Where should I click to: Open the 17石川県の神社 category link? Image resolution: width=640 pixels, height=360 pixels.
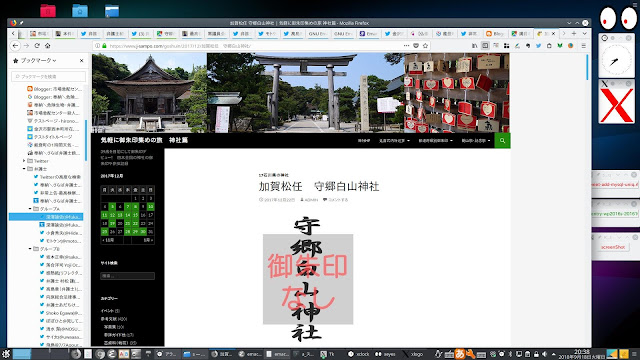(273, 175)
